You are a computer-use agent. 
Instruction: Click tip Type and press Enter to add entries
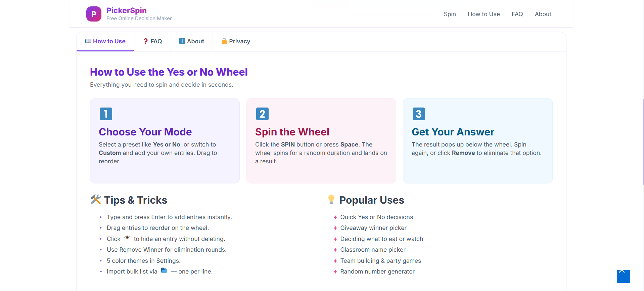click(x=169, y=217)
